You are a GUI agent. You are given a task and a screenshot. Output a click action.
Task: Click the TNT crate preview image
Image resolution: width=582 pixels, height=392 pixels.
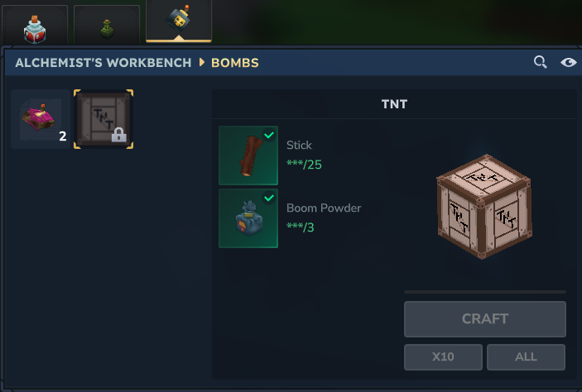(484, 206)
